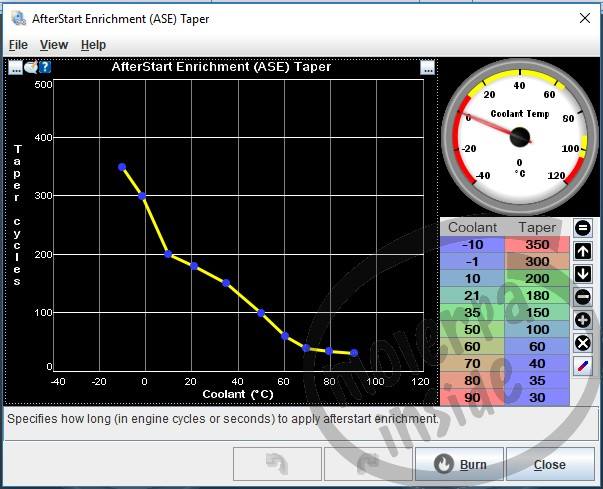Viewport: 603px width, 489px height.
Task: Click the curve point at 100 cycles
Action: 261,313
